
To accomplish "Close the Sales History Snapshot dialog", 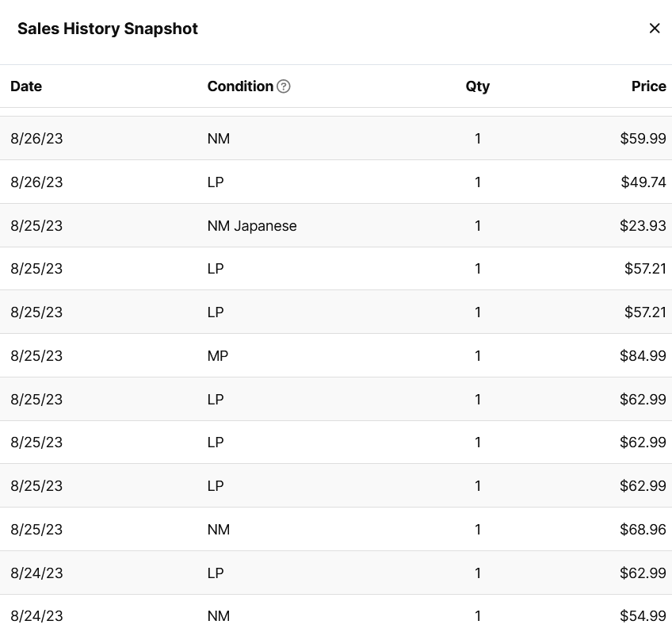I will point(654,29).
